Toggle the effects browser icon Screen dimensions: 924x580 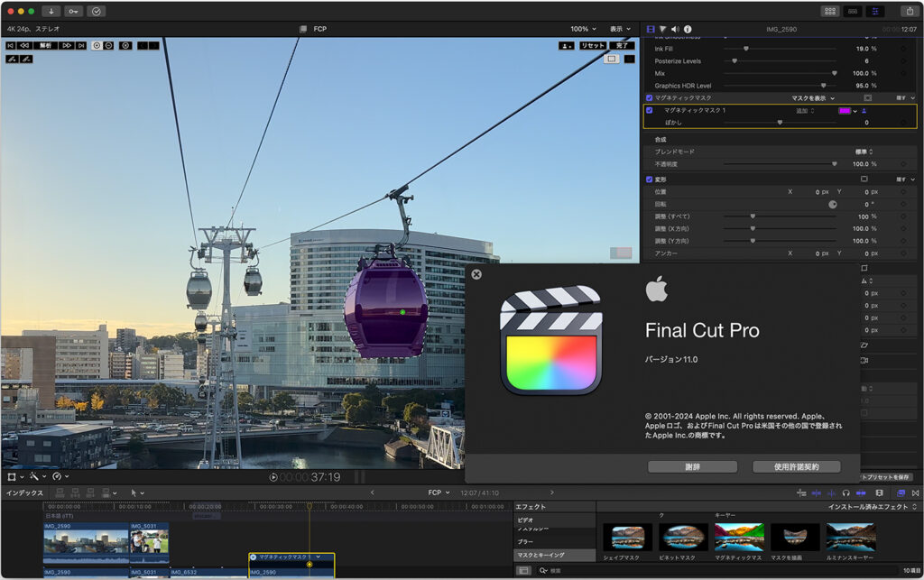coord(901,493)
